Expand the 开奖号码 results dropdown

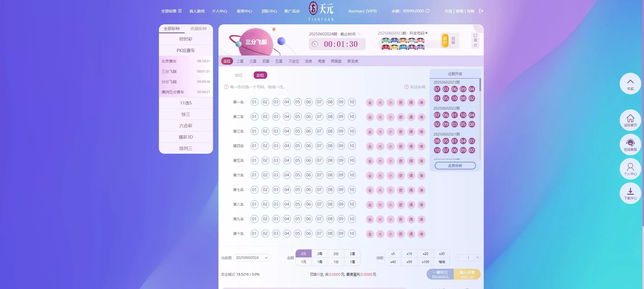point(426,33)
